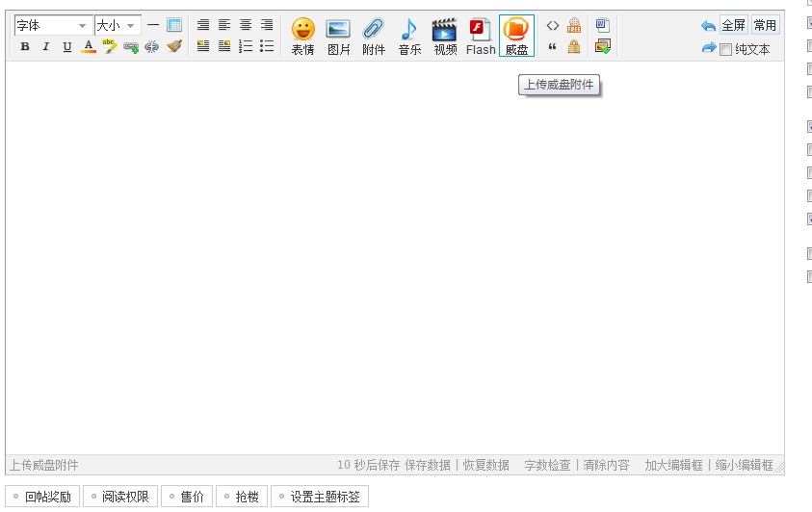Viewport: 812px width, 512px height.
Task: Open the 大小 font size dropdown
Action: coord(118,25)
